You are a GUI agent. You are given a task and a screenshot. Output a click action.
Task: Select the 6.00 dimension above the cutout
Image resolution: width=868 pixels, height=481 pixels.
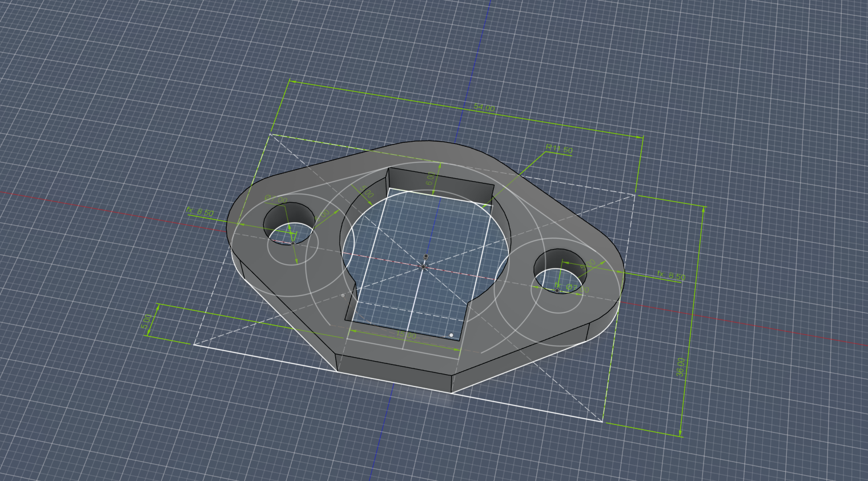click(x=431, y=179)
